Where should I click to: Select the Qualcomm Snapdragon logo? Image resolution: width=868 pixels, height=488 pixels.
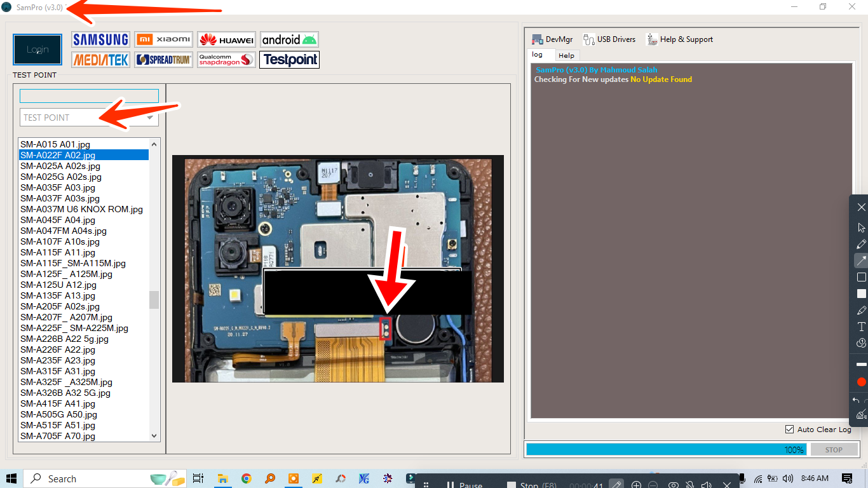[x=226, y=60]
